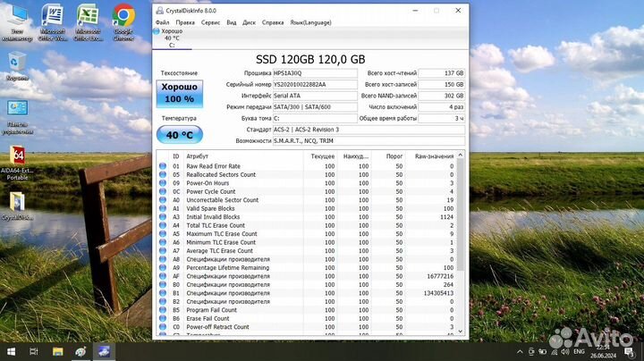Click status circle for Percentage Lifetime Remaining
The width and height of the screenshot is (644, 361).
tap(163, 267)
